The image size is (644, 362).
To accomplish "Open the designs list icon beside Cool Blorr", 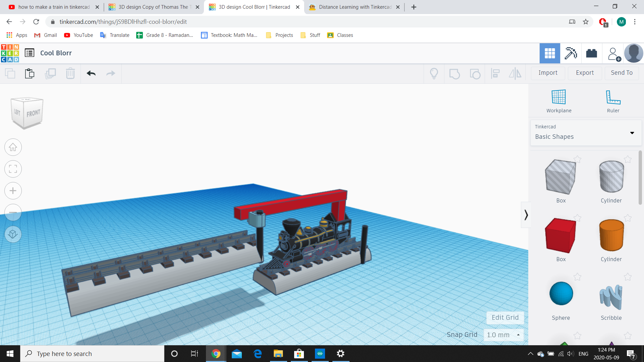I will (30, 53).
